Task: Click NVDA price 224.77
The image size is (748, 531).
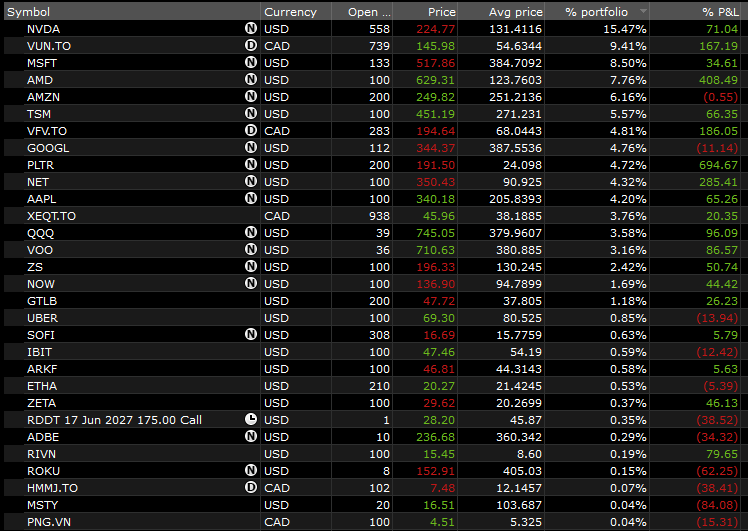Action: (x=436, y=29)
